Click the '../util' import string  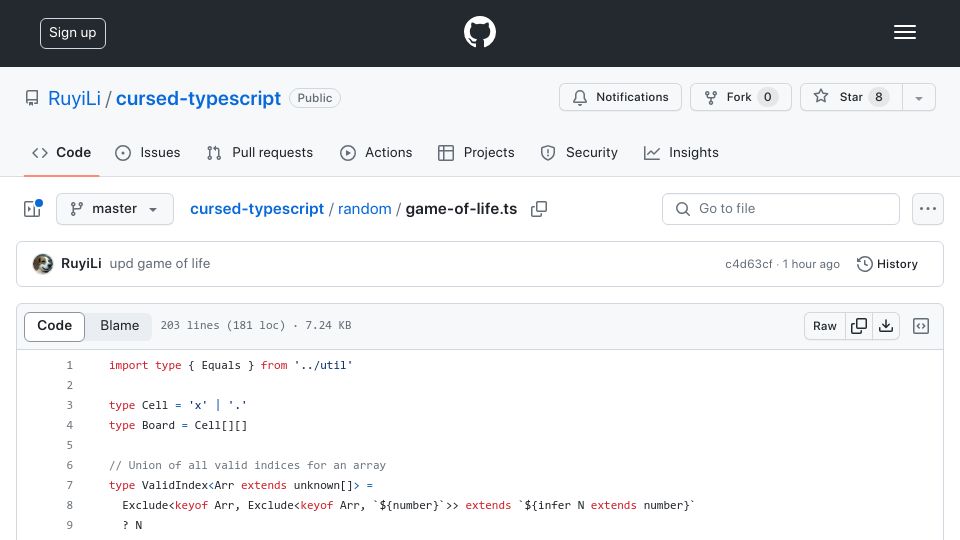click(323, 366)
